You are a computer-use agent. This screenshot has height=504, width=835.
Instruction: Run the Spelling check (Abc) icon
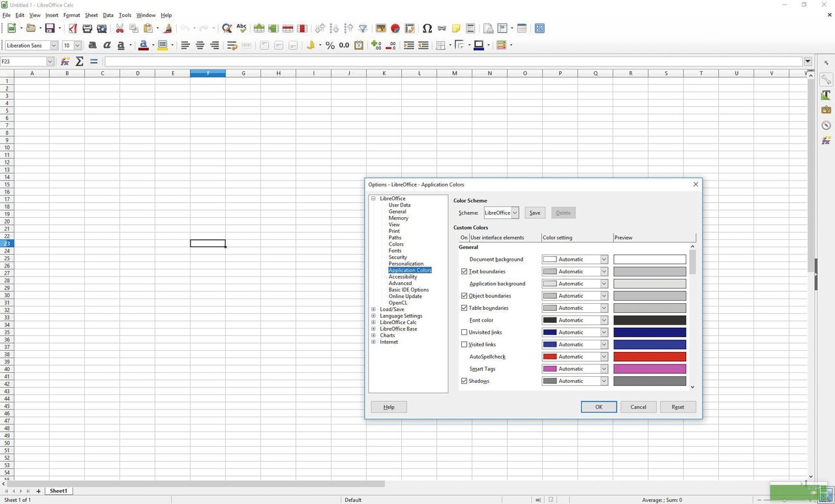click(x=241, y=29)
